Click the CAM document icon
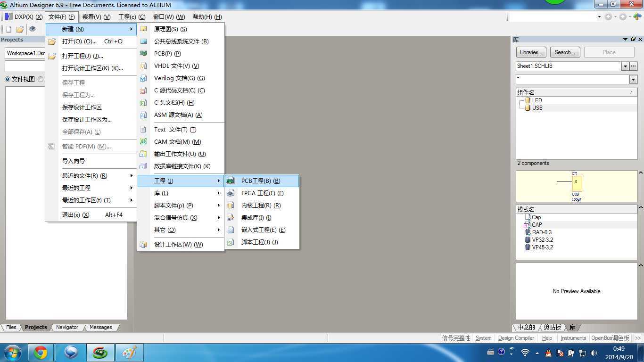The width and height of the screenshot is (644, 362). coord(143,141)
